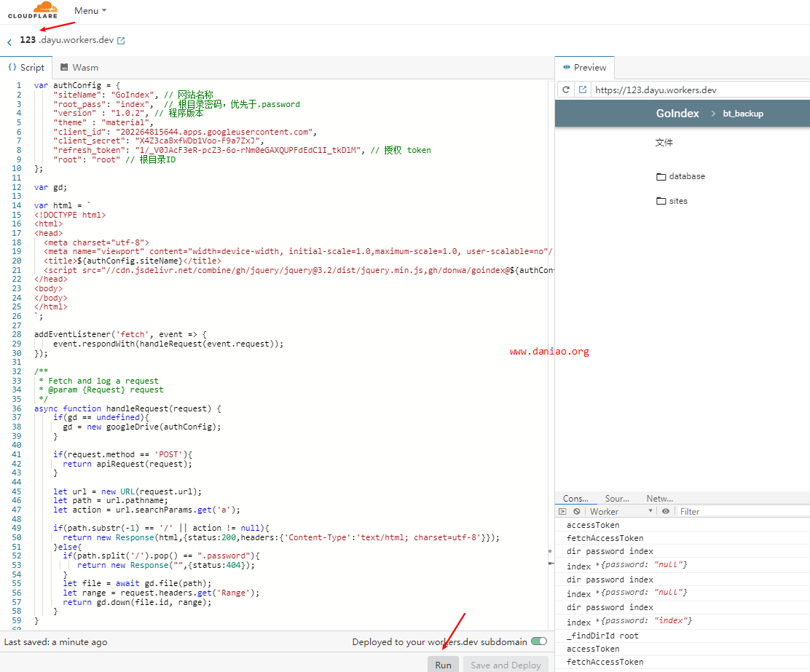Focus the console Filter field
Viewport: 810px width, 672px height.
[x=744, y=511]
